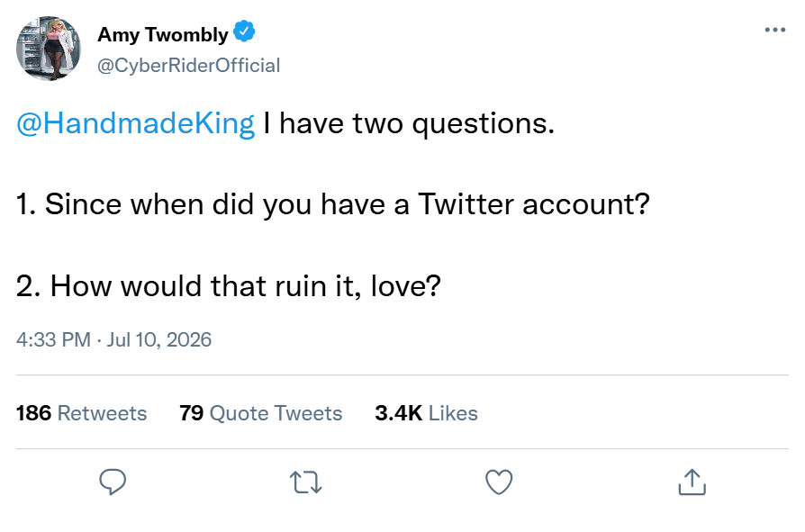This screenshot has width=805, height=532.
Task: Open Amy Twombly's profile picture
Action: (x=49, y=49)
